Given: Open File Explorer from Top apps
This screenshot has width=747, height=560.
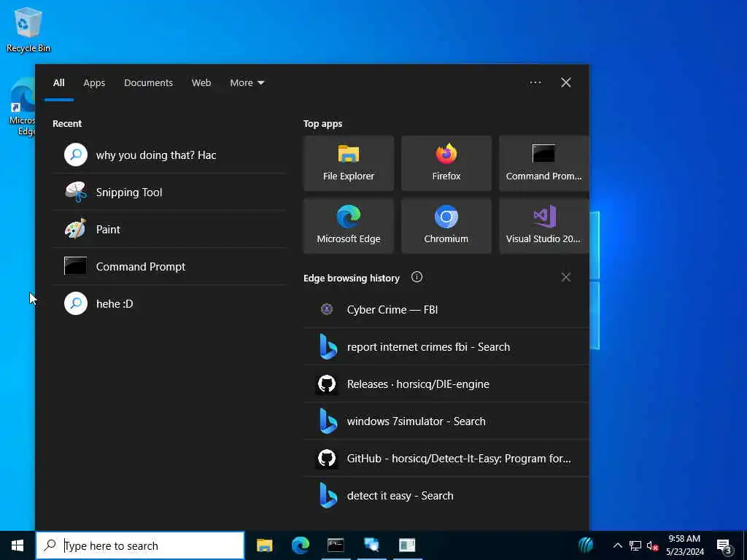Looking at the screenshot, I should tap(348, 163).
